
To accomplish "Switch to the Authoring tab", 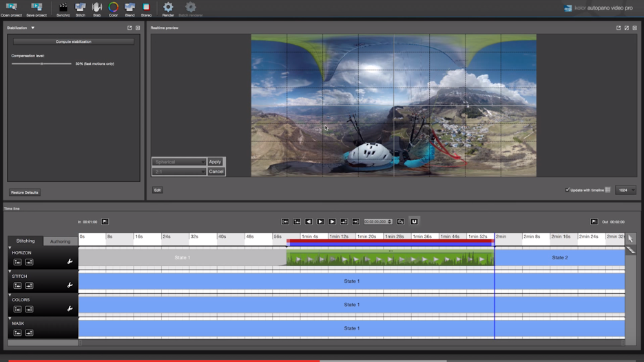I will click(x=60, y=241).
